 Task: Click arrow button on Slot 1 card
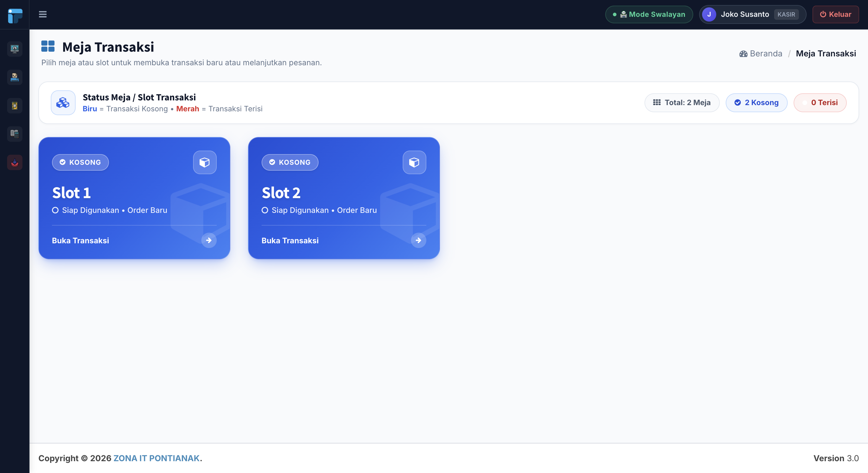(x=208, y=240)
